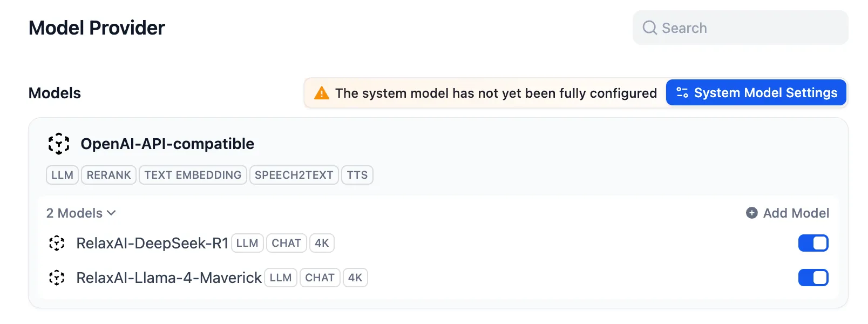Disable the RelaxAI-DeepSeek-R1 model toggle
Image resolution: width=868 pixels, height=324 pixels.
point(813,243)
